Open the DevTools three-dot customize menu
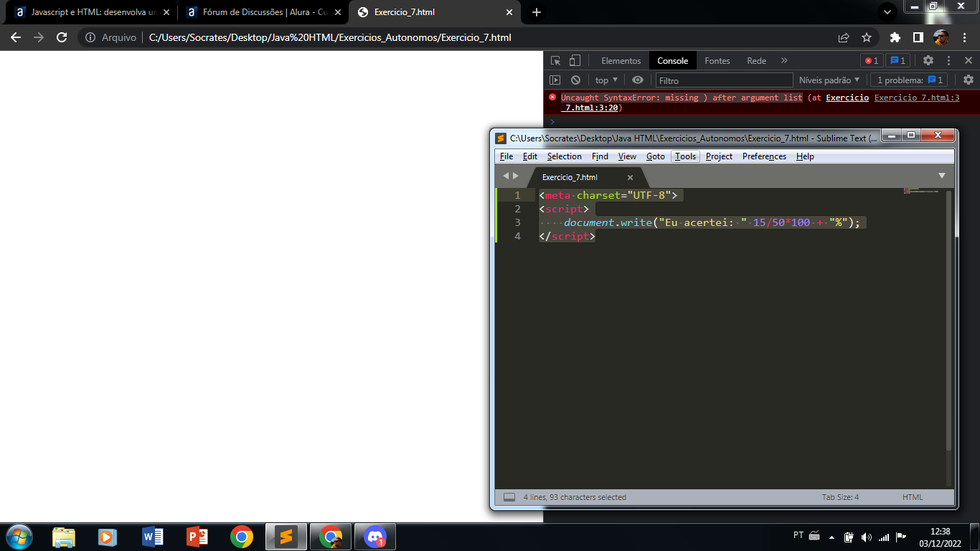The image size is (980, 551). (x=948, y=61)
